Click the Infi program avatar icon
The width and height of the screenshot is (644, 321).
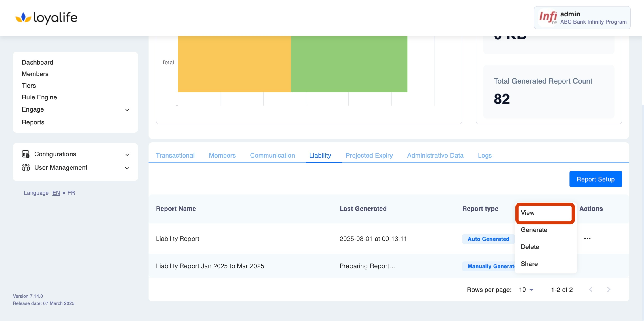(548, 18)
